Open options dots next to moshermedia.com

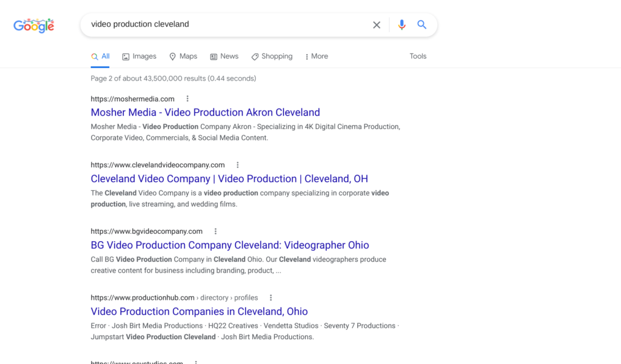tap(187, 99)
